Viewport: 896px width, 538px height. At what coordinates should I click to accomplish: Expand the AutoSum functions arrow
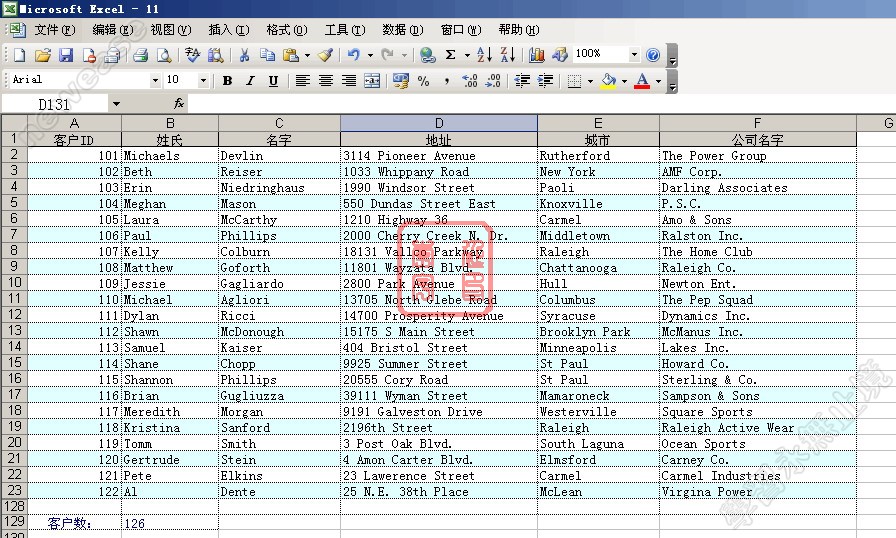pos(467,55)
